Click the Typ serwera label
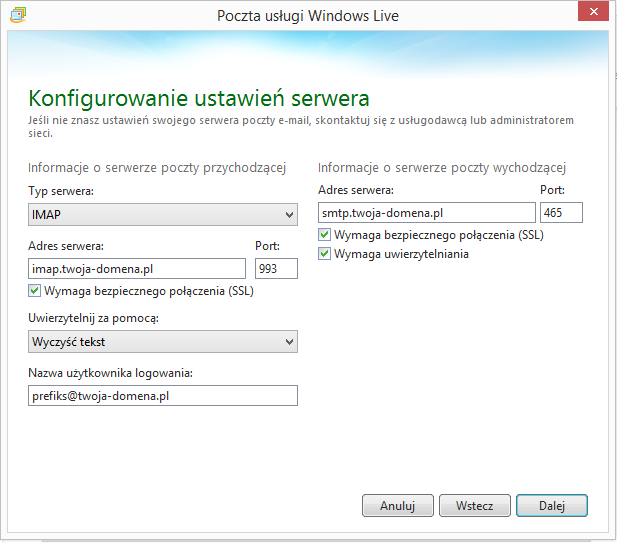Screen dimensions: 617x543 point(61,191)
